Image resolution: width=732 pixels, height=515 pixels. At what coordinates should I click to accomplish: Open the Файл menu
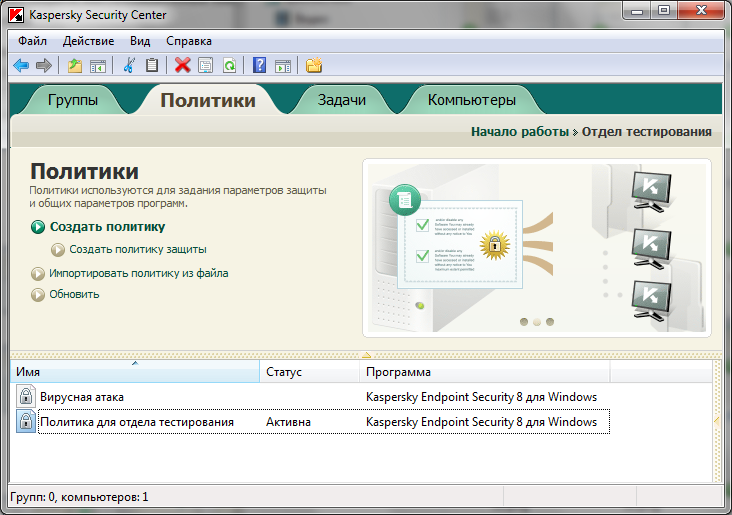[x=32, y=41]
